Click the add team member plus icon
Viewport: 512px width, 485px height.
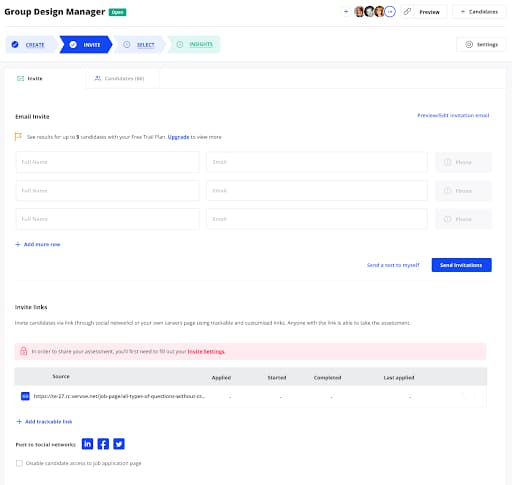(x=346, y=12)
